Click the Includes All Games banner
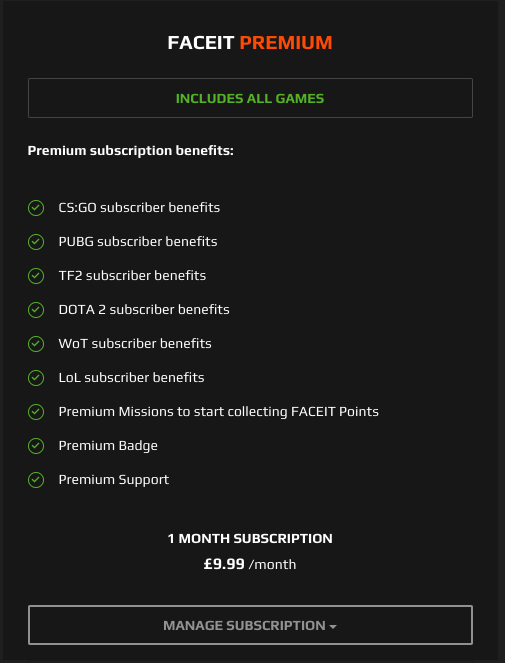505x663 pixels. [x=250, y=98]
